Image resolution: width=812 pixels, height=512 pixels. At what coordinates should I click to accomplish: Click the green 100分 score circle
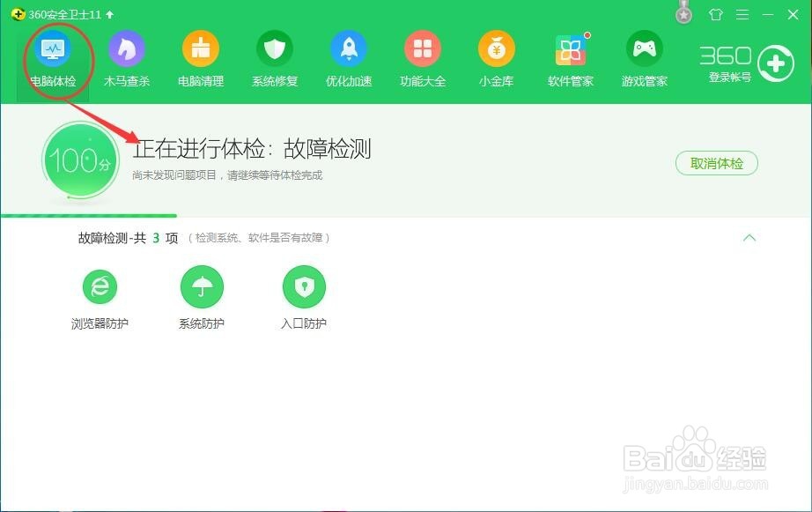click(x=80, y=160)
